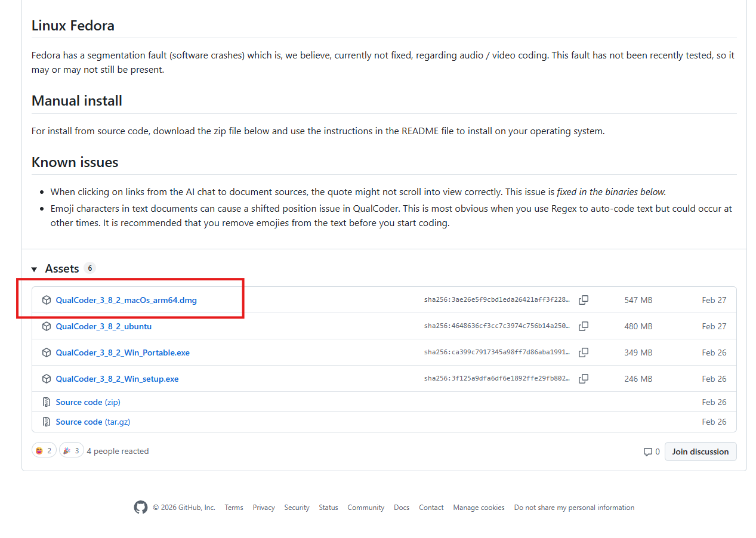Click the 547 MB size value
This screenshot has height=538, width=756.
638,300
